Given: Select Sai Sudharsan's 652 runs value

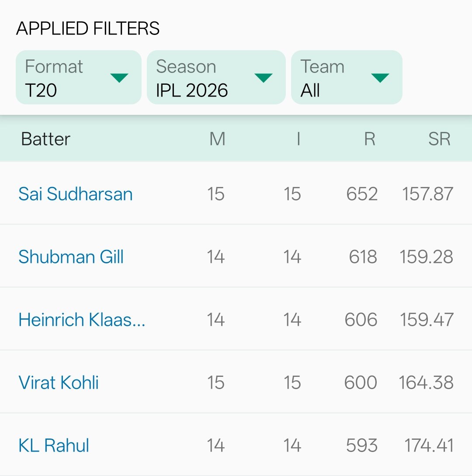Looking at the screenshot, I should [x=362, y=194].
